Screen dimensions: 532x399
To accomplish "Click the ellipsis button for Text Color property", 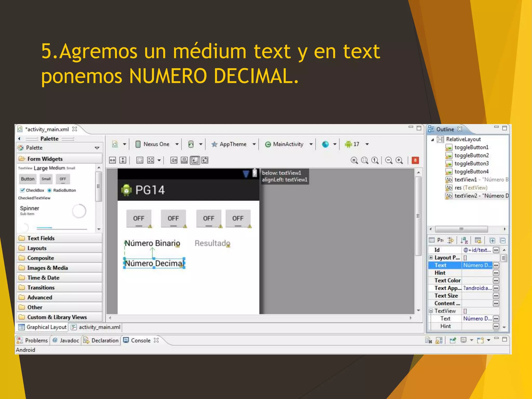I will 496,281.
